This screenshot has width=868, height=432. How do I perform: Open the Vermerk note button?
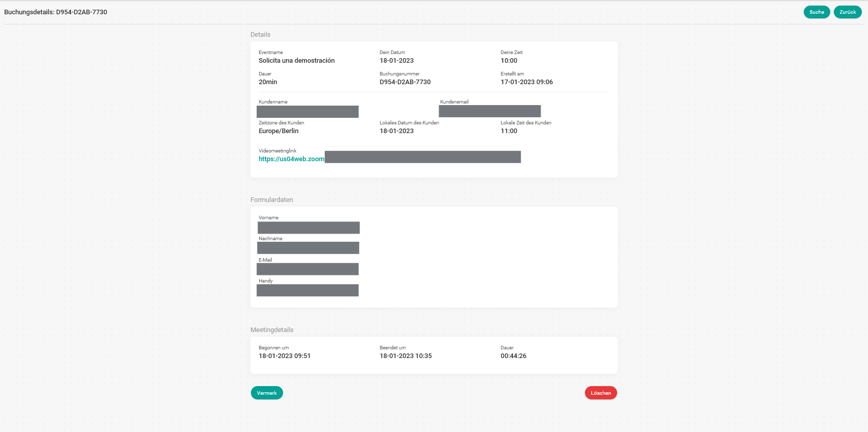pyautogui.click(x=267, y=393)
